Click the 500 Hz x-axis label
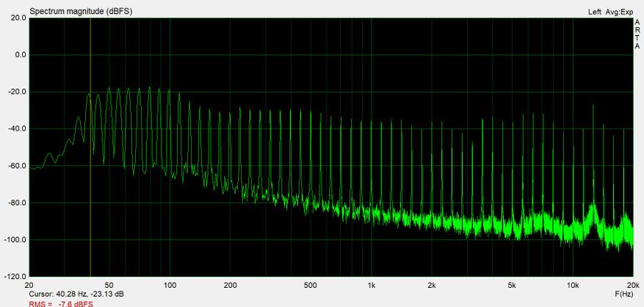This screenshot has height=307, width=644. [x=311, y=285]
